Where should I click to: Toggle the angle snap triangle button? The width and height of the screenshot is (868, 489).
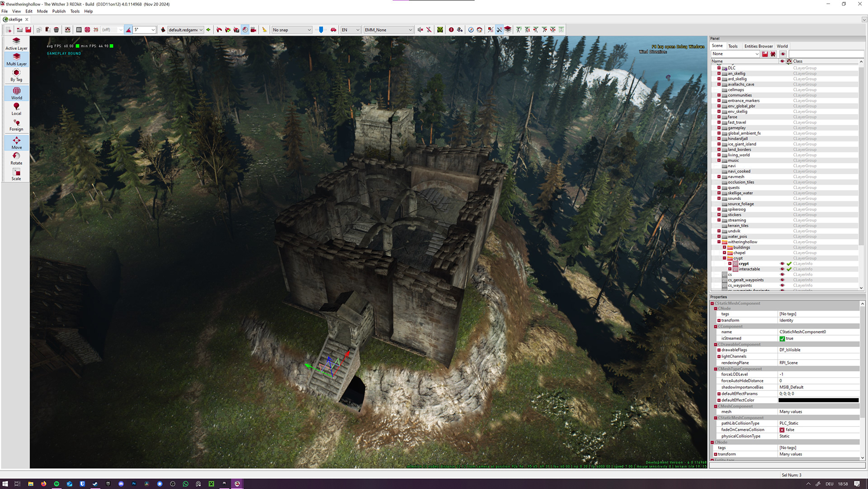coord(128,30)
